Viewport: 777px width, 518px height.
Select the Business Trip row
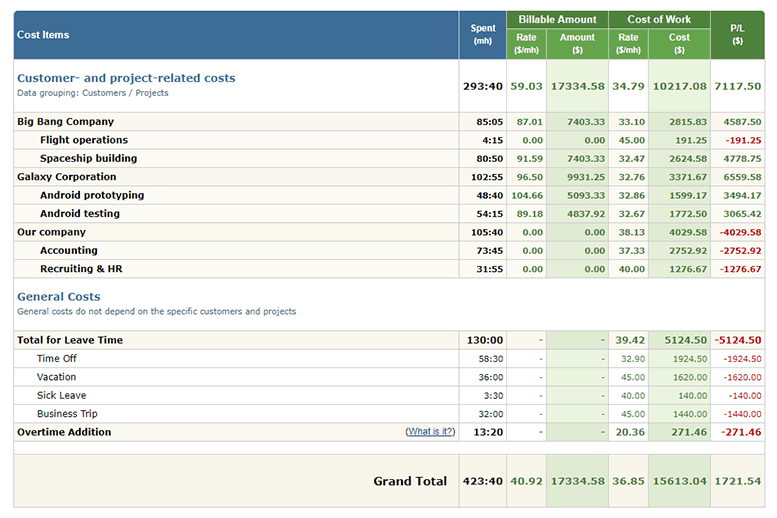pos(389,413)
